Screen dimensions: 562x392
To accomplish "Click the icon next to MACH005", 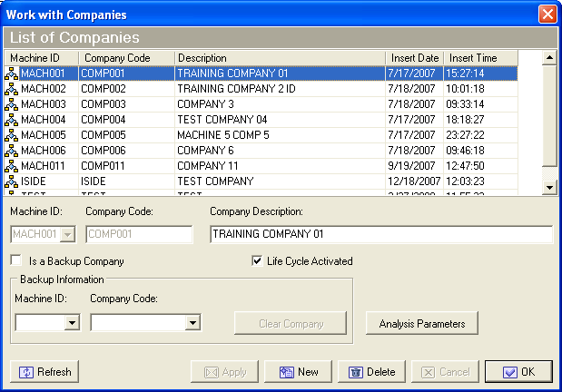I will pyautogui.click(x=12, y=135).
